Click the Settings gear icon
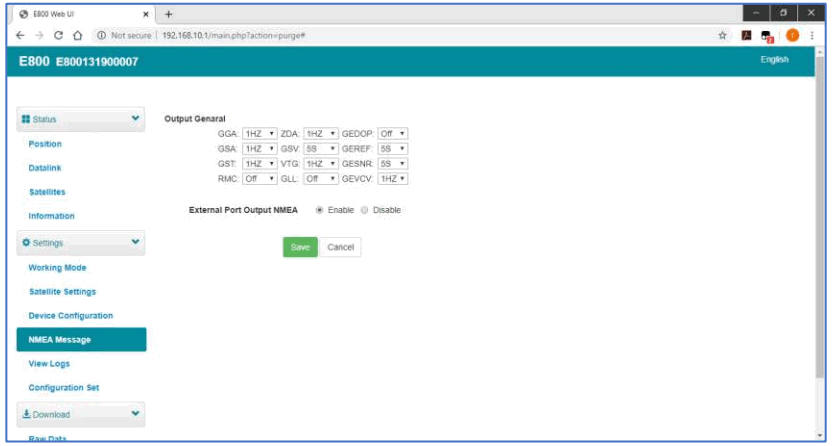This screenshot has width=833, height=446. (26, 243)
